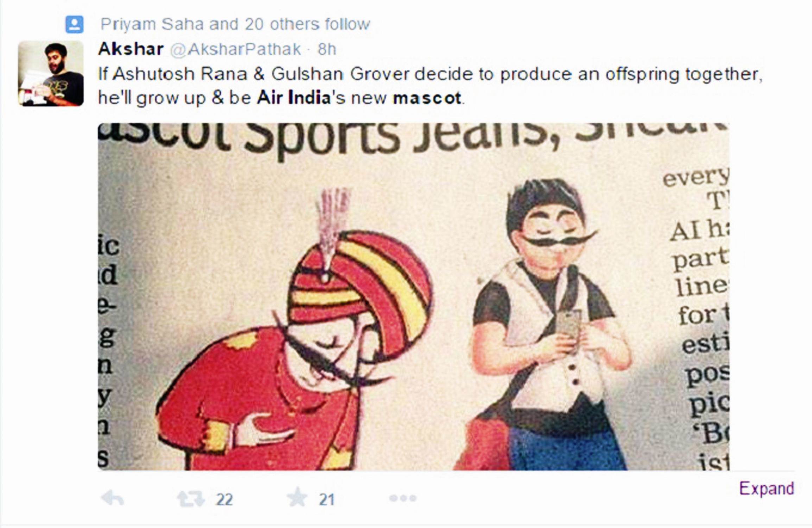Open the three-dot more options menu
Screen dimensions: 812x528
[403, 498]
